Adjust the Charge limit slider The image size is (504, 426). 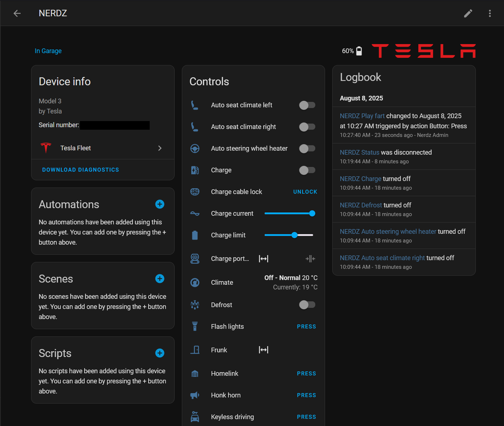(x=295, y=235)
